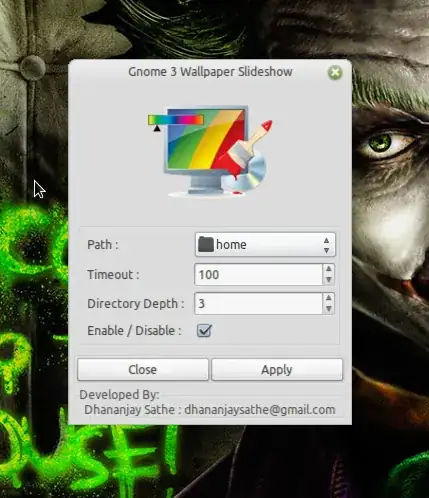Decrease Directory Depth with down arrow

pos(329,309)
